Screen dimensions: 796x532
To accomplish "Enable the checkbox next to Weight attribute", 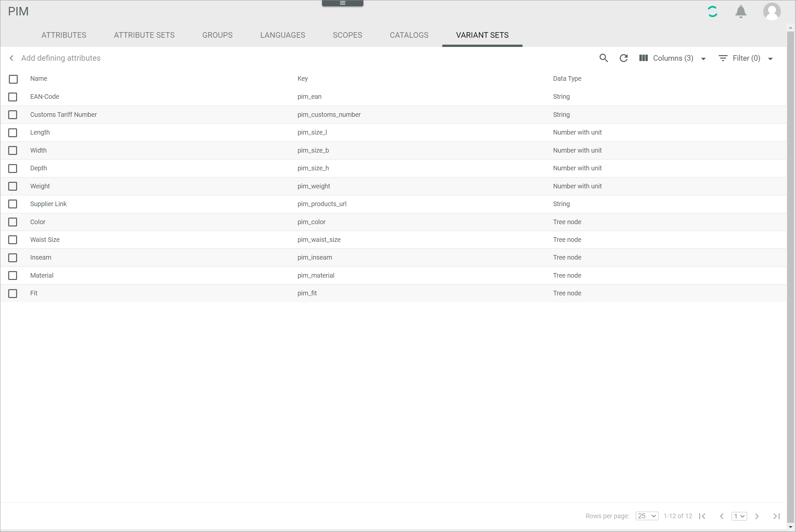I will point(14,186).
